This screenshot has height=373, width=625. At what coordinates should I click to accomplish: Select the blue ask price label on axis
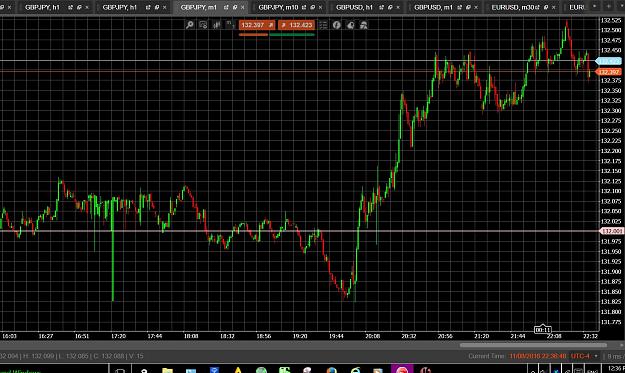click(609, 61)
